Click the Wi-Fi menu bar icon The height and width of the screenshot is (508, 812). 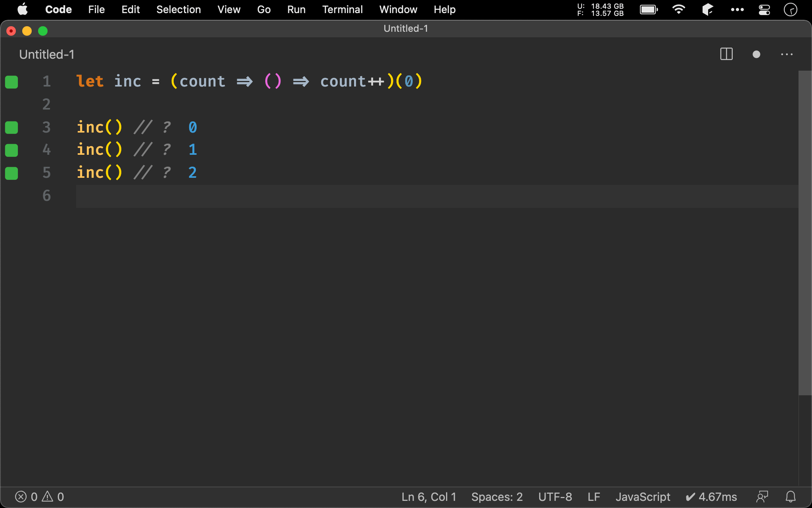pos(678,10)
